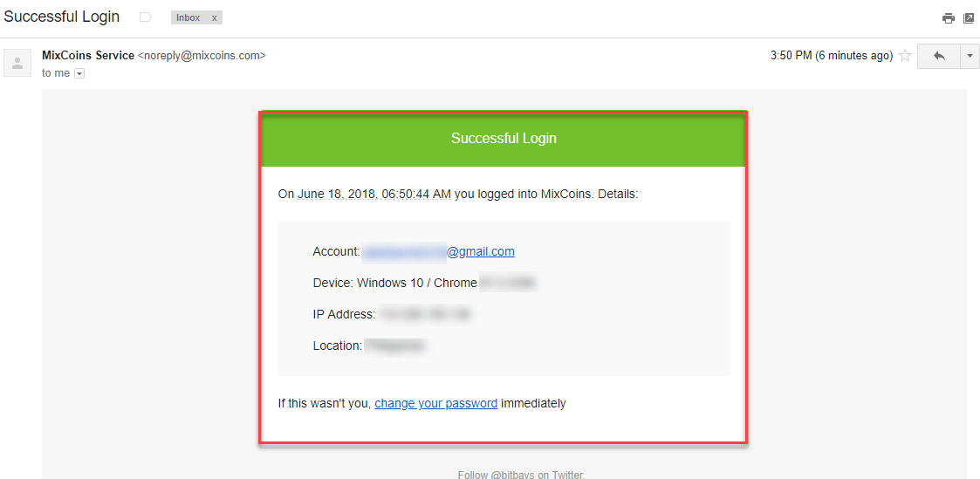
Task: Star the MixCoins email
Action: click(904, 56)
